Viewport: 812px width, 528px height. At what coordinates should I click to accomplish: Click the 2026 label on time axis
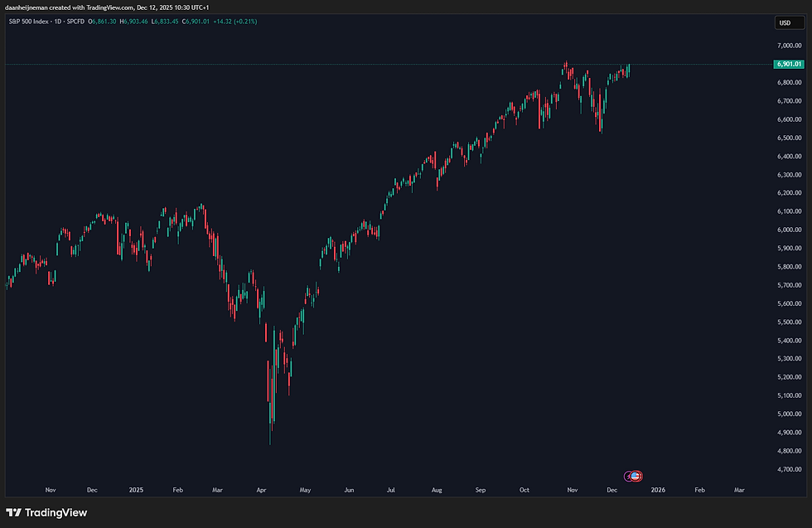coord(658,490)
